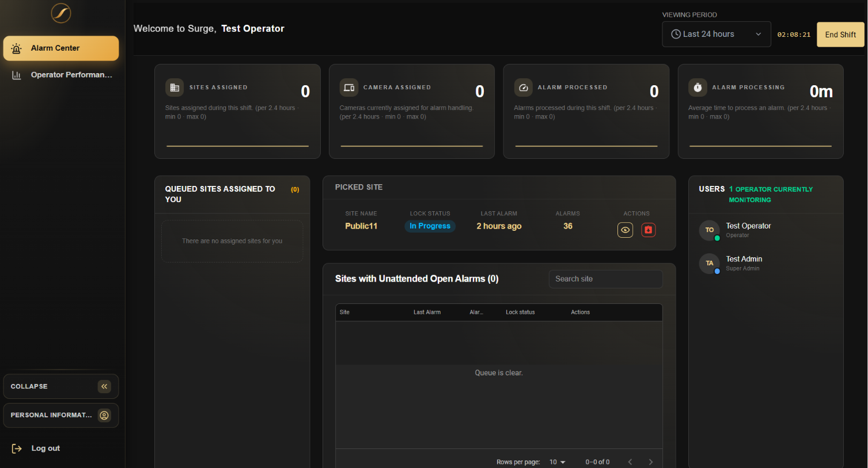868x468 pixels.
Task: Click the End Shift button
Action: (840, 35)
